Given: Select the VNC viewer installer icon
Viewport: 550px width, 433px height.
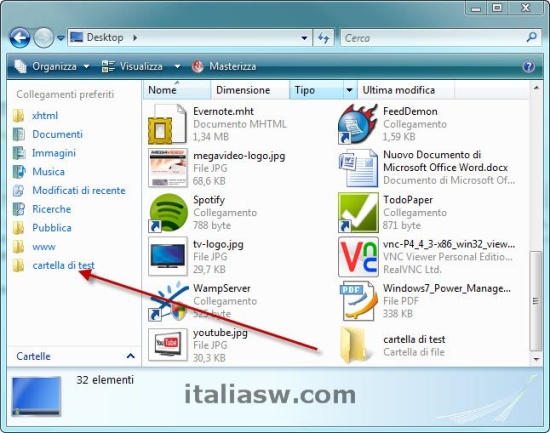Looking at the screenshot, I should point(358,257).
